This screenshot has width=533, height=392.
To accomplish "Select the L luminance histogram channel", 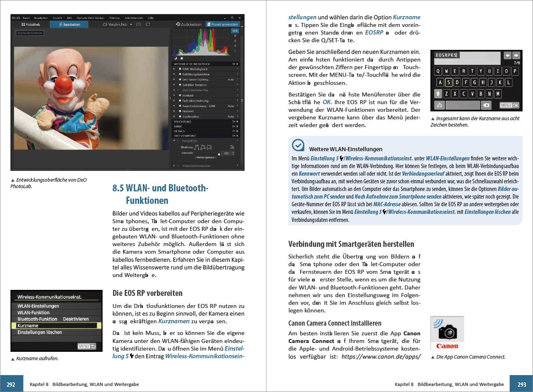I will point(235,51).
